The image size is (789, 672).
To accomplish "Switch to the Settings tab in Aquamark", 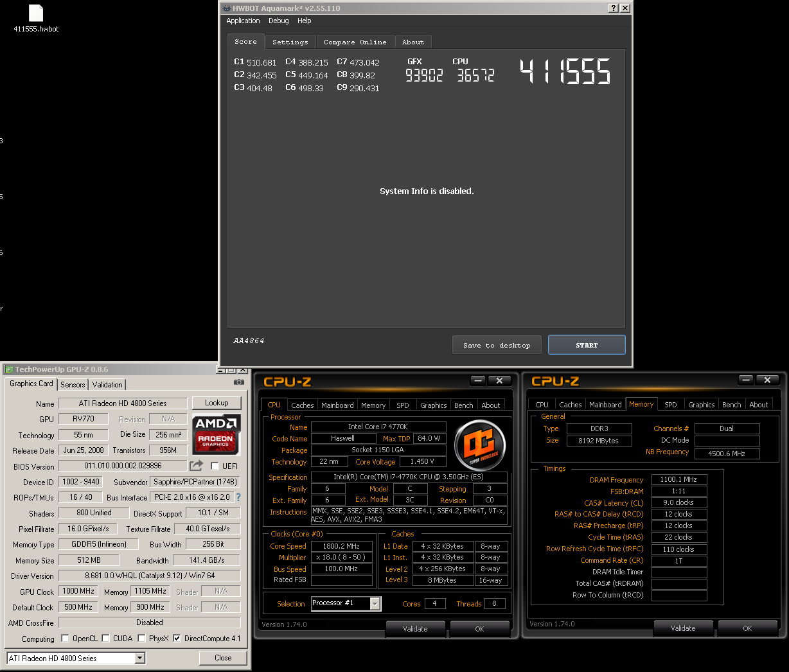I will 290,42.
